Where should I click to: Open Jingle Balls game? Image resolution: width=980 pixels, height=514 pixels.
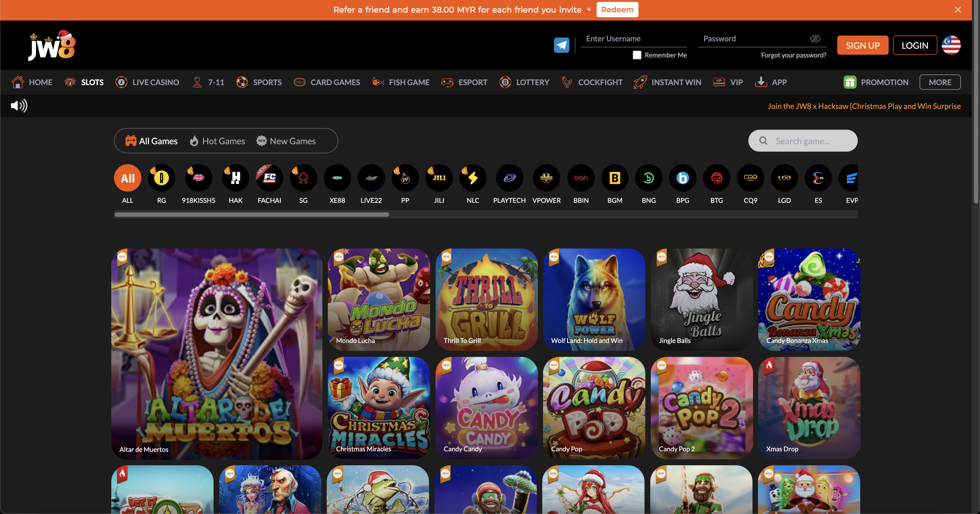tap(702, 299)
